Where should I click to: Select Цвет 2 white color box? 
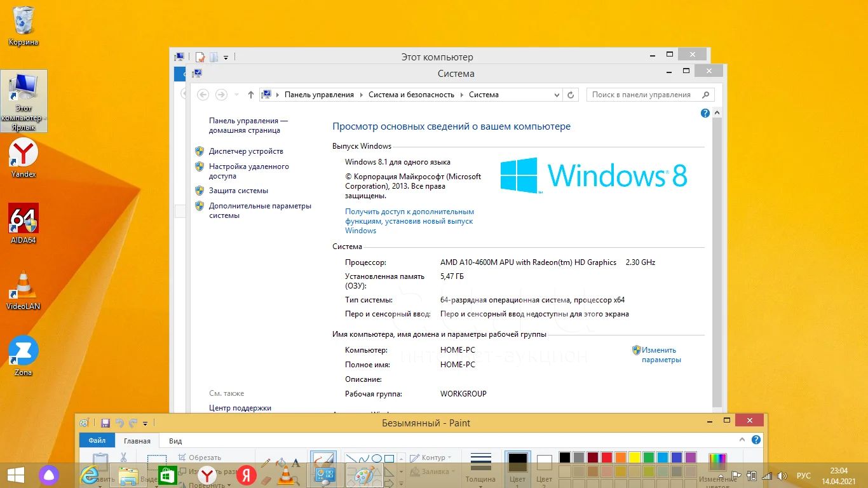coord(545,469)
